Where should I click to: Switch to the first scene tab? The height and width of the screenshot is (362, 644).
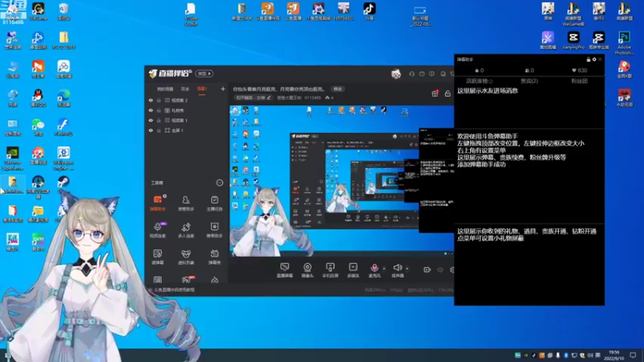click(165, 89)
